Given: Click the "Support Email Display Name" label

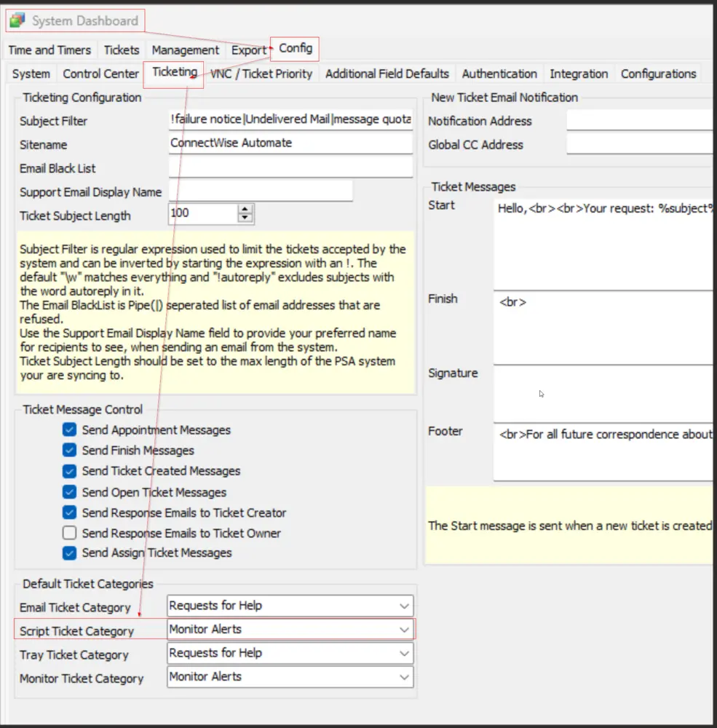Looking at the screenshot, I should [x=90, y=192].
